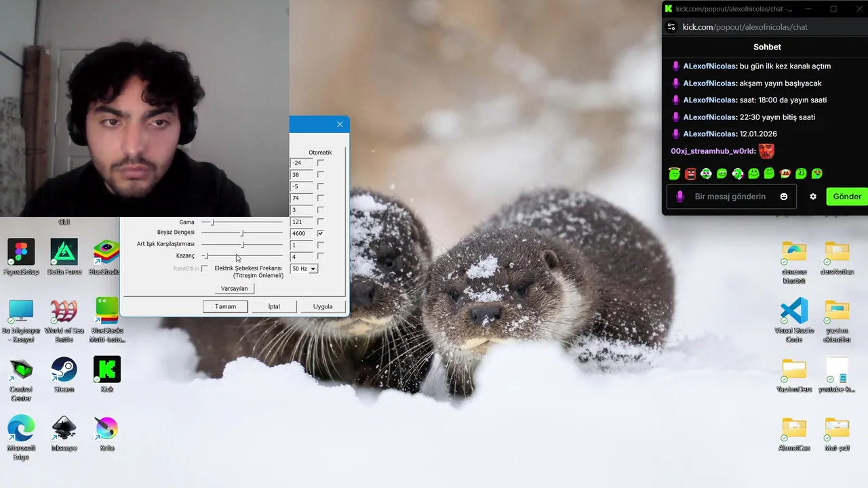Enable Otomatik checkbox for value -24
This screenshot has height=488, width=868.
[321, 163]
